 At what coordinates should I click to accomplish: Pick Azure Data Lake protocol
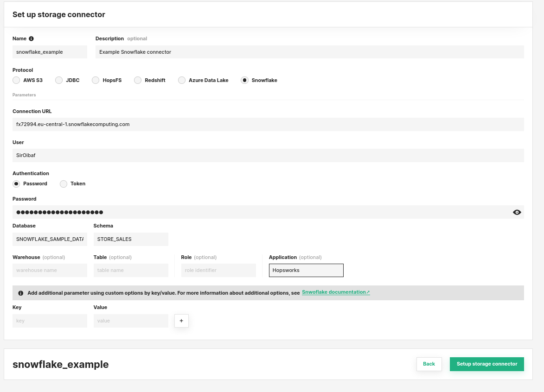tap(182, 80)
